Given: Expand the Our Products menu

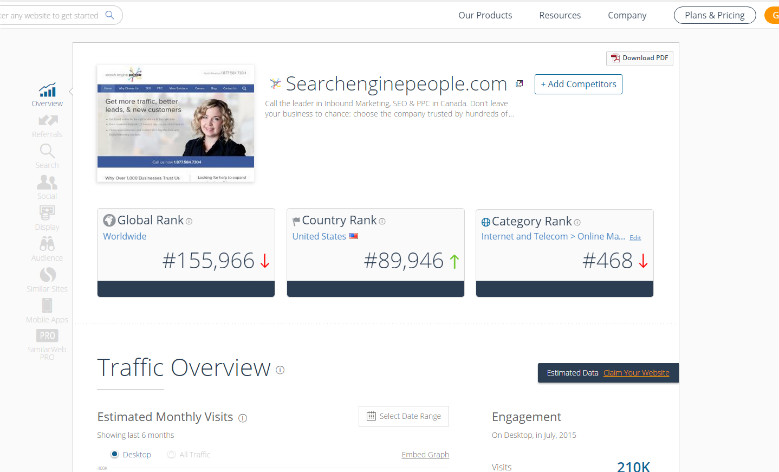Looking at the screenshot, I should 485,15.
